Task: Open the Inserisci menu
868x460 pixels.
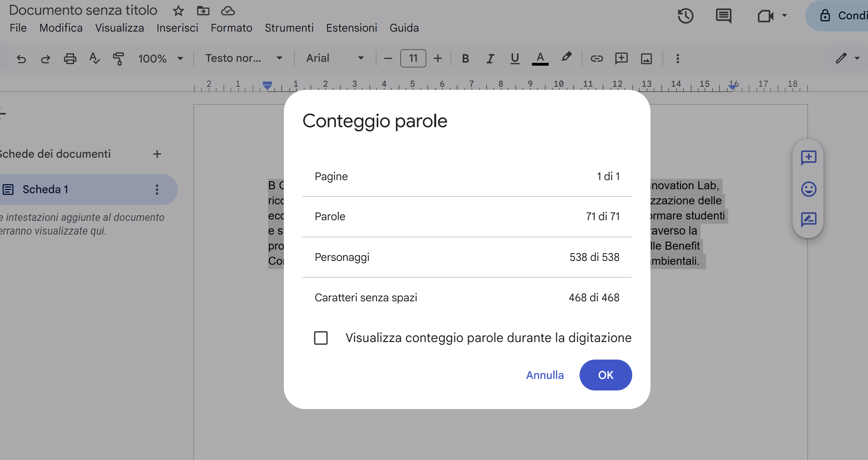Action: [177, 28]
